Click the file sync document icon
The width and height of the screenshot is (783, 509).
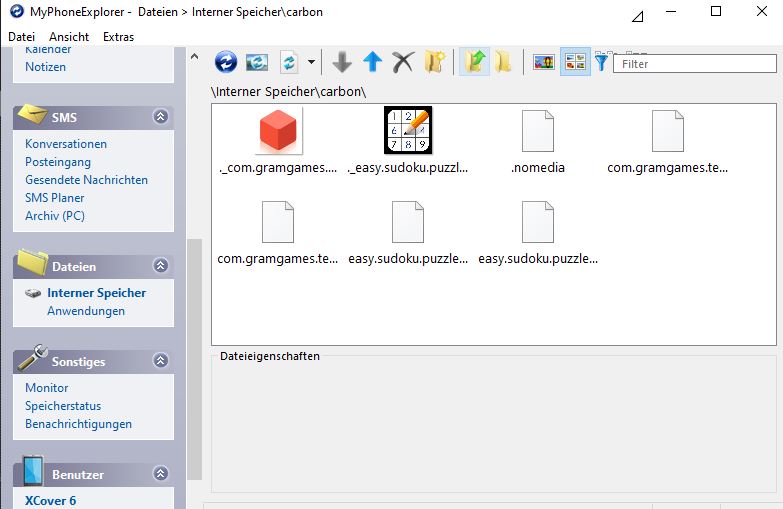tap(289, 62)
